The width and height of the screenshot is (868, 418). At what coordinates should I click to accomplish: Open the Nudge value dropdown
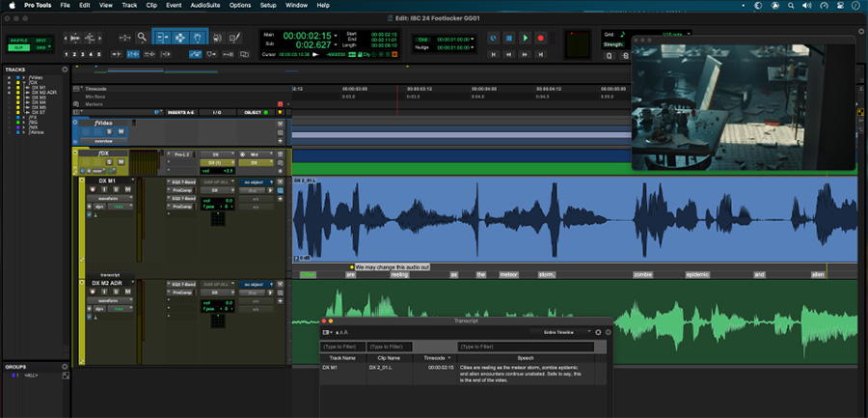point(473,47)
